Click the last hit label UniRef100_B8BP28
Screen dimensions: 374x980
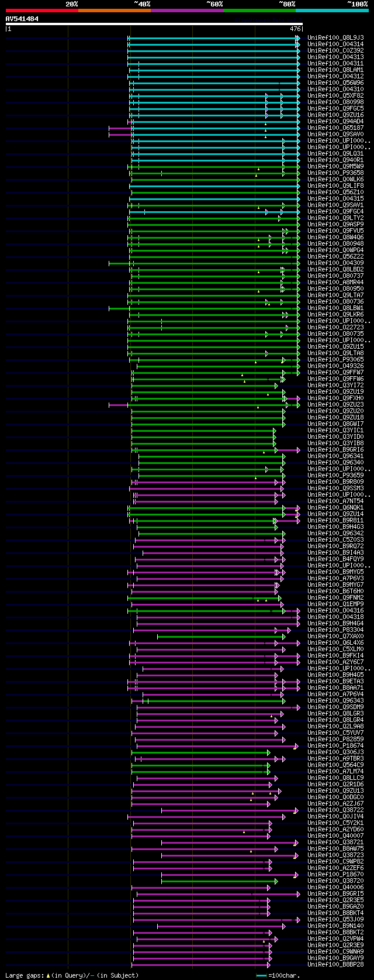pyautogui.click(x=335, y=964)
